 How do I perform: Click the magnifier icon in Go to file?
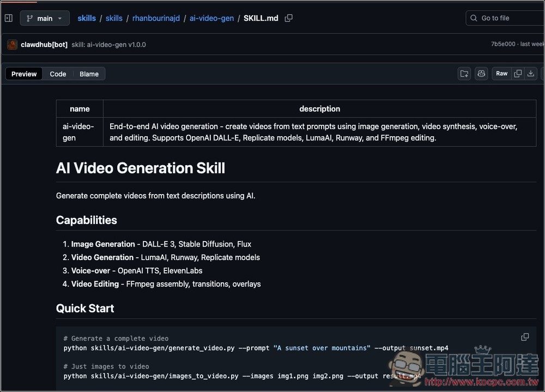click(x=474, y=18)
